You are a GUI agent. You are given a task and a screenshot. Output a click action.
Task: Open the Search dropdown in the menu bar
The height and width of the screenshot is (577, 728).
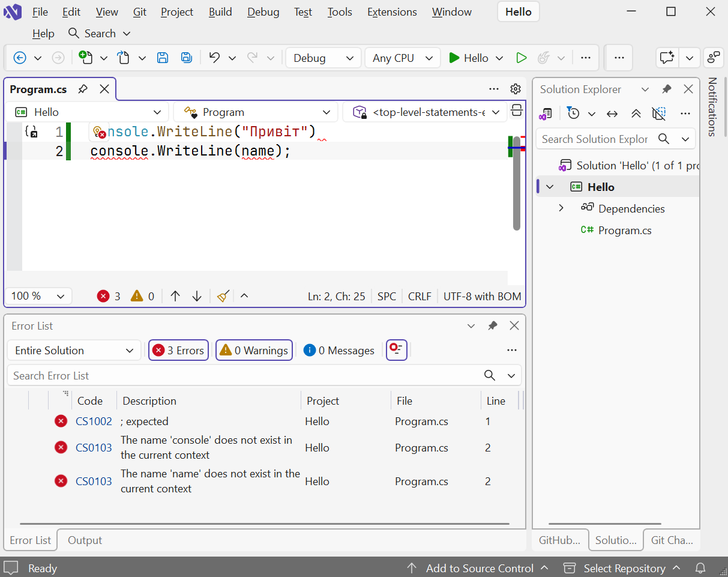click(x=99, y=34)
